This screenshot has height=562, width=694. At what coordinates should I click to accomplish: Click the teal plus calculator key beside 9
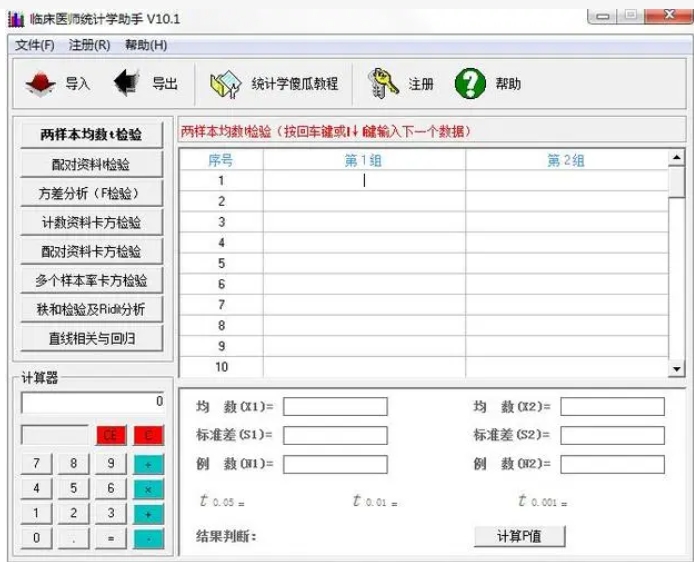(x=149, y=464)
